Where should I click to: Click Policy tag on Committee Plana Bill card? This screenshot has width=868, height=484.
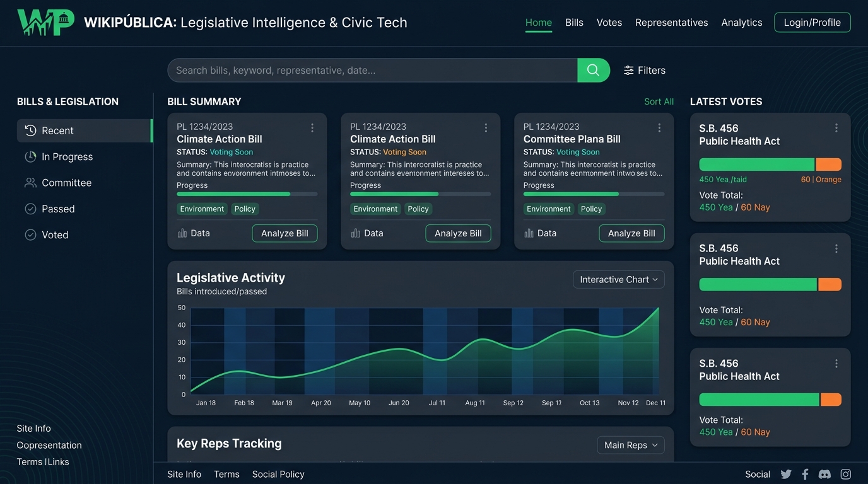591,209
